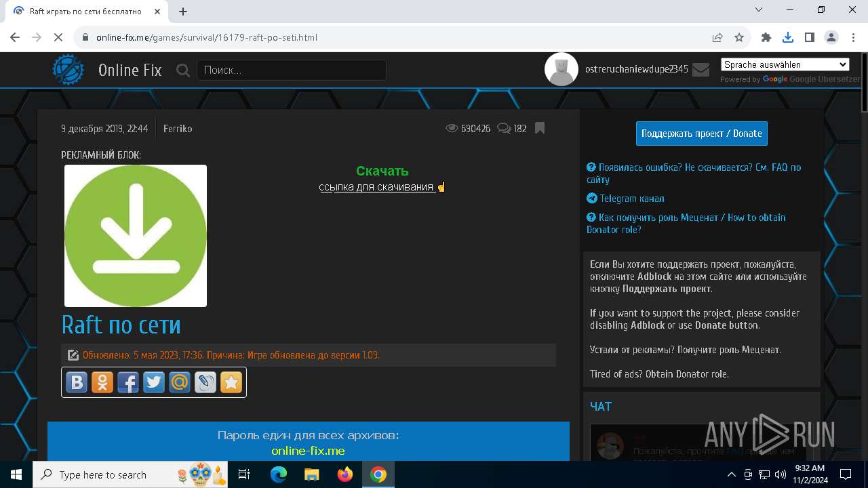Click the green Скачать heading
The width and height of the screenshot is (868, 488).
point(382,171)
